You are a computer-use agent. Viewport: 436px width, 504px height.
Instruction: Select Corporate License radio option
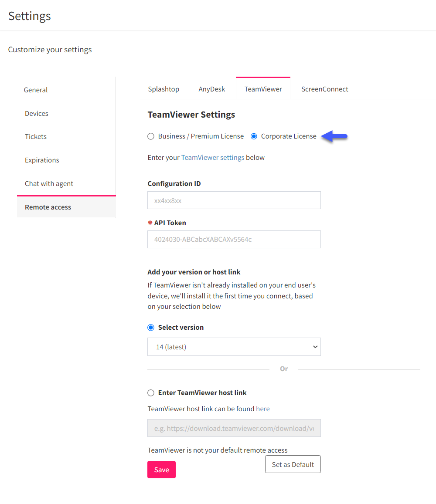(254, 136)
